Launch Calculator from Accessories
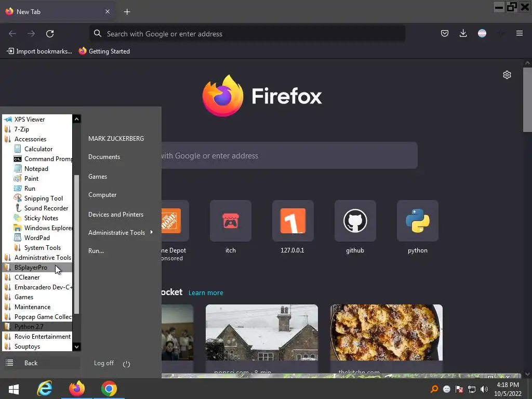 tap(38, 149)
